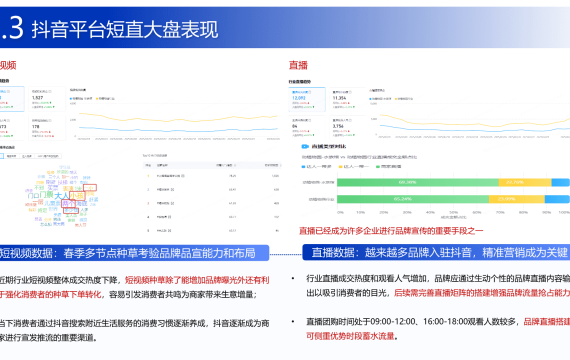This screenshot has height=360, width=570.
Task: Toggle the green legend entry above the bar chart
Action: [389, 166]
